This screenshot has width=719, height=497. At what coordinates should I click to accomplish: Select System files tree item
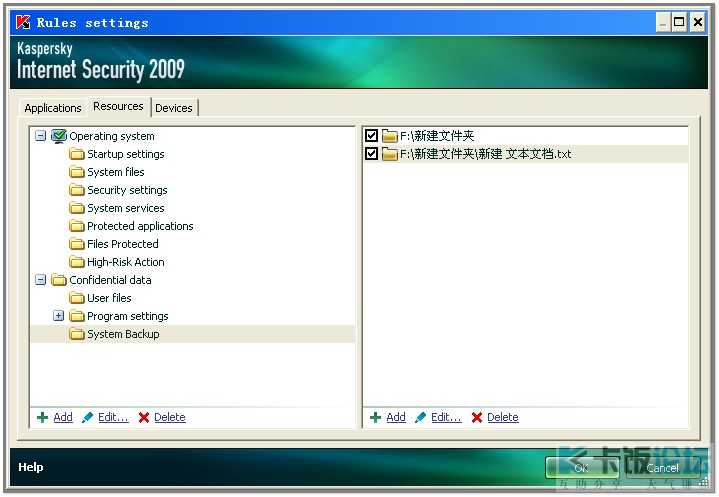pos(116,172)
